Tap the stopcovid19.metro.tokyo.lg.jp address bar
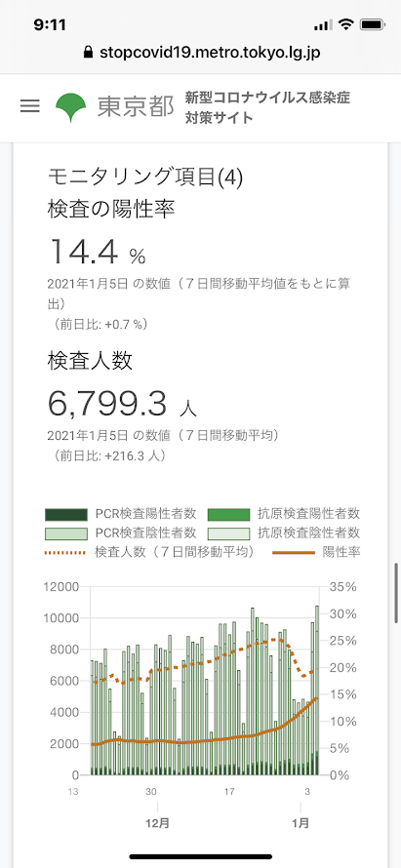 click(201, 53)
